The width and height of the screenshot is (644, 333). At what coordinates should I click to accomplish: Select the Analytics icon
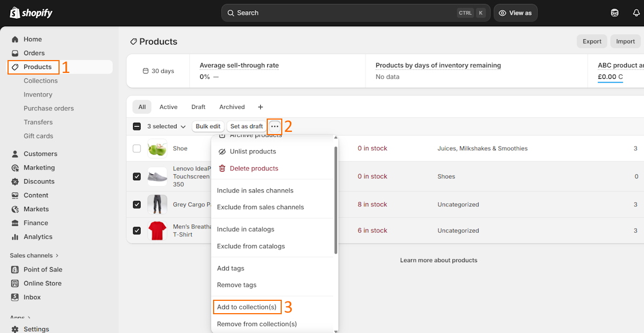[16, 236]
